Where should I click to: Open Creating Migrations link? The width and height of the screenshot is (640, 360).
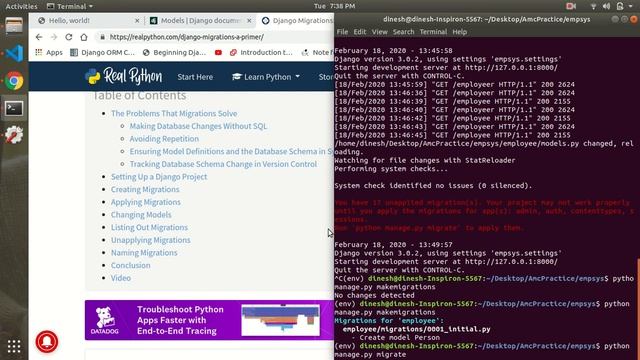tap(145, 189)
